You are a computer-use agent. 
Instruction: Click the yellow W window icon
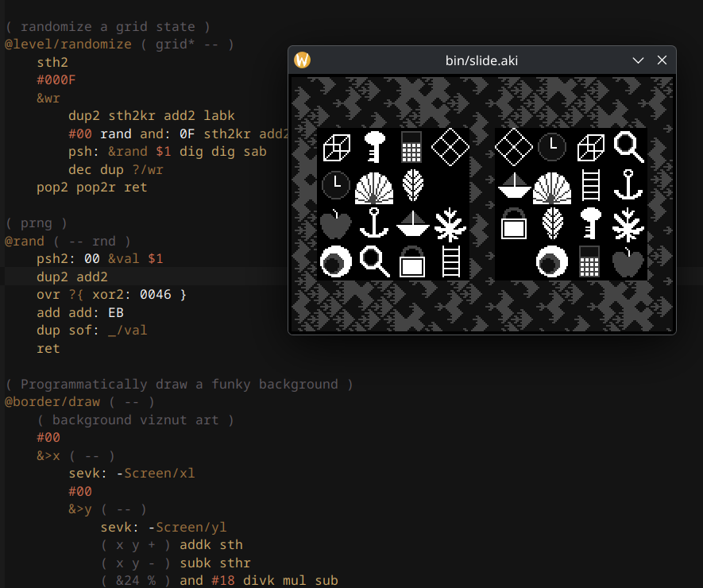tap(302, 60)
